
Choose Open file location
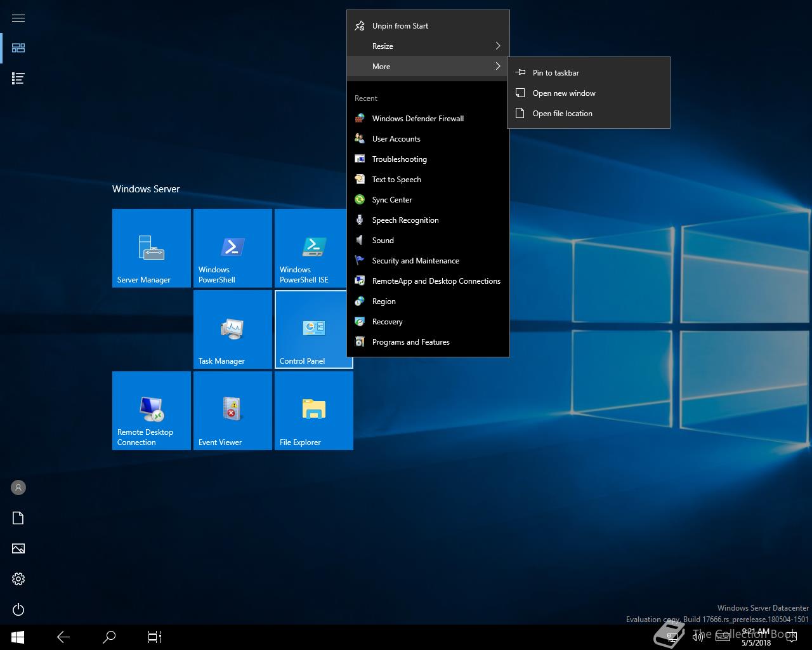589,114
